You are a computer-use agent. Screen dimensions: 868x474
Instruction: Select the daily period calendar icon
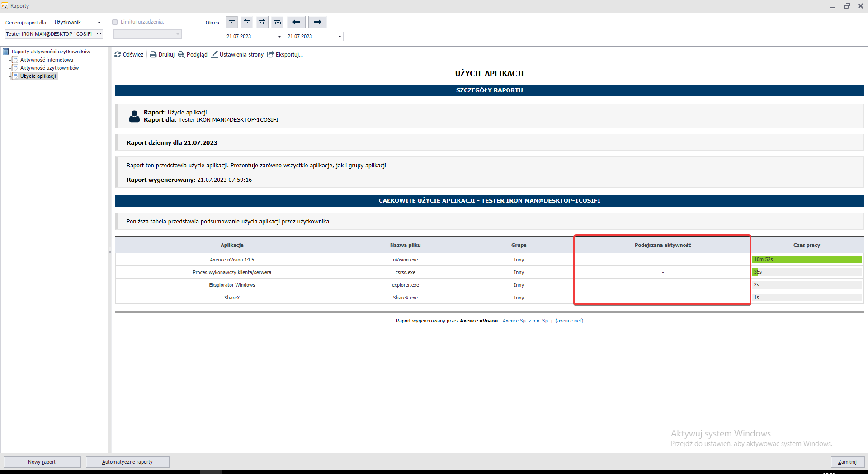(x=232, y=22)
